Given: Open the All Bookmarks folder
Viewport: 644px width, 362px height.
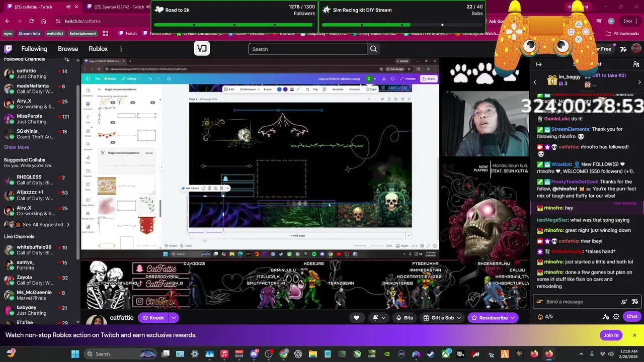Looking at the screenshot, I should pyautogui.click(x=622, y=34).
